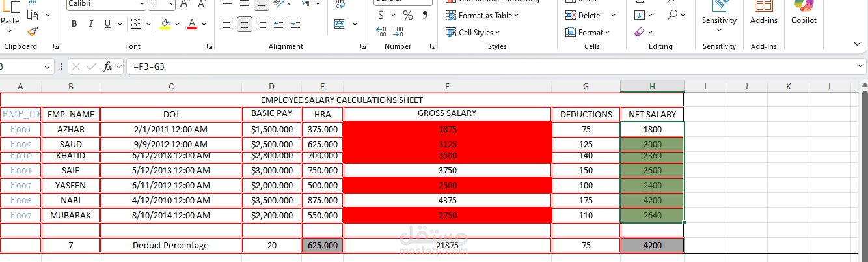
Task: Select MUBARAK's basic pay $2,200.000
Action: pyautogui.click(x=271, y=215)
